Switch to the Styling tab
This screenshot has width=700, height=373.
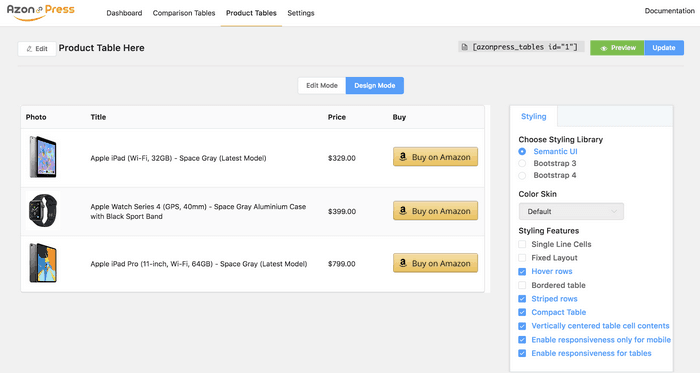[533, 116]
